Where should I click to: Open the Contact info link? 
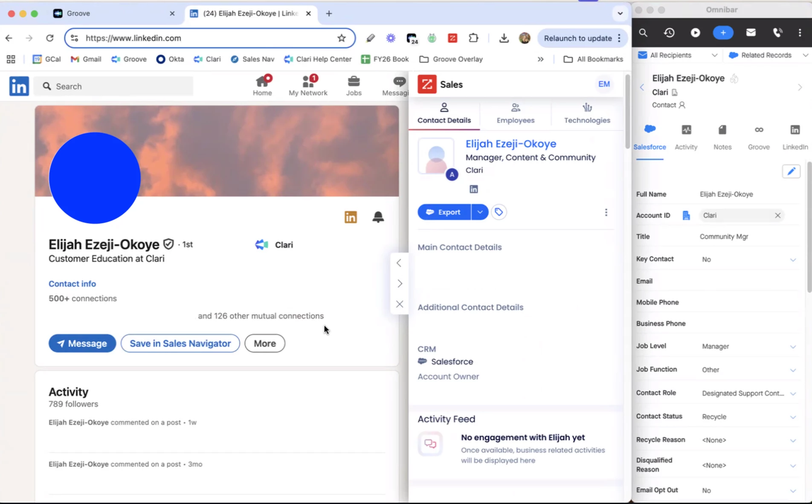click(x=72, y=284)
